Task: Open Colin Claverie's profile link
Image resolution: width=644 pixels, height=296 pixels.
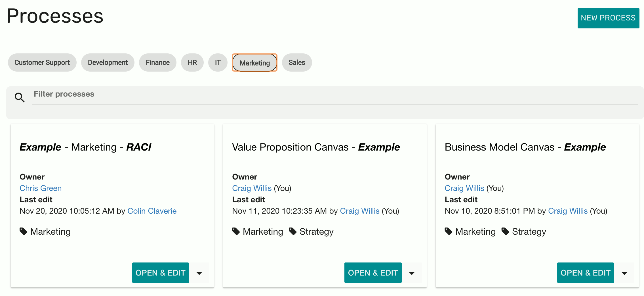Action: coord(152,211)
